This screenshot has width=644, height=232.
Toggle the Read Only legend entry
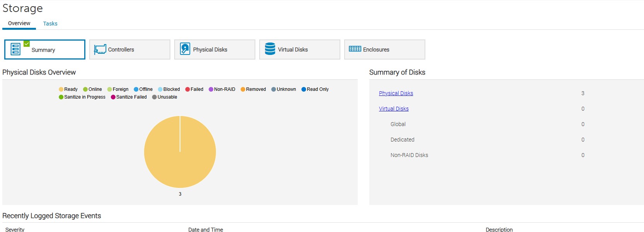click(x=315, y=89)
